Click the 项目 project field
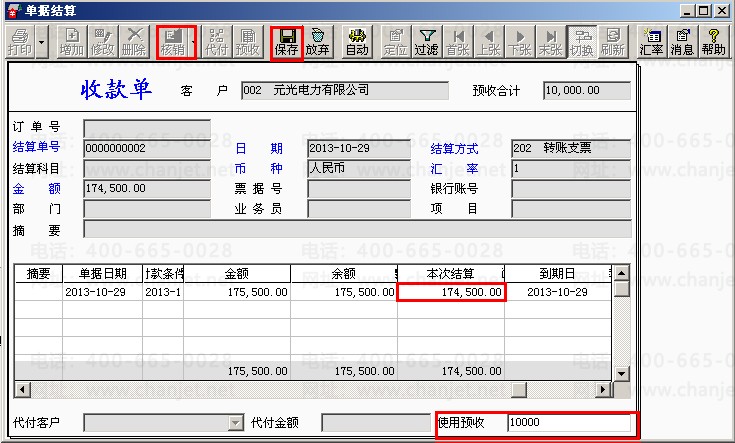Screen dimensions: 735x443 pos(571,209)
